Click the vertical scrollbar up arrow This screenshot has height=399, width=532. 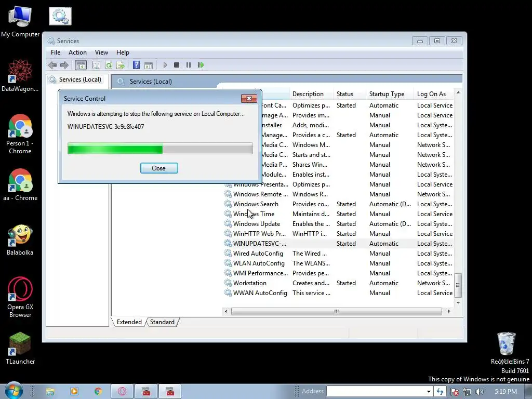click(458, 92)
